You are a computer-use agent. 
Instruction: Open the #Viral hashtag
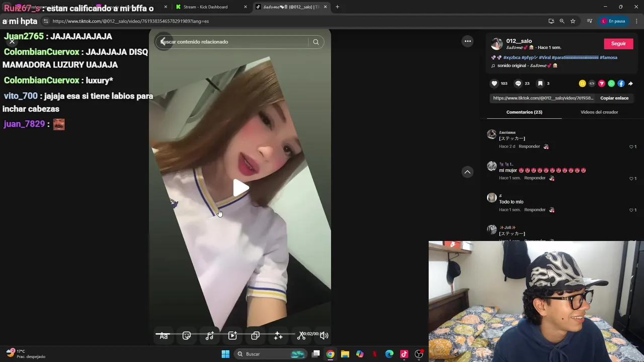click(545, 57)
